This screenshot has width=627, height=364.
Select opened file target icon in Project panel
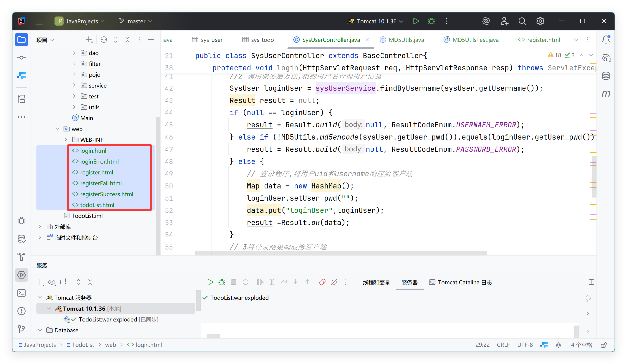pos(104,40)
